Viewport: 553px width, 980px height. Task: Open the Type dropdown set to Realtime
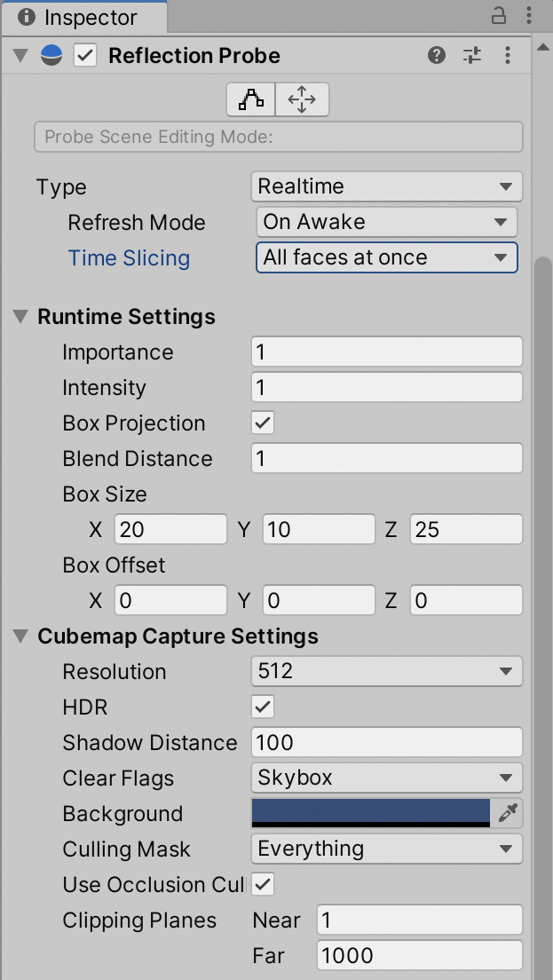(386, 186)
